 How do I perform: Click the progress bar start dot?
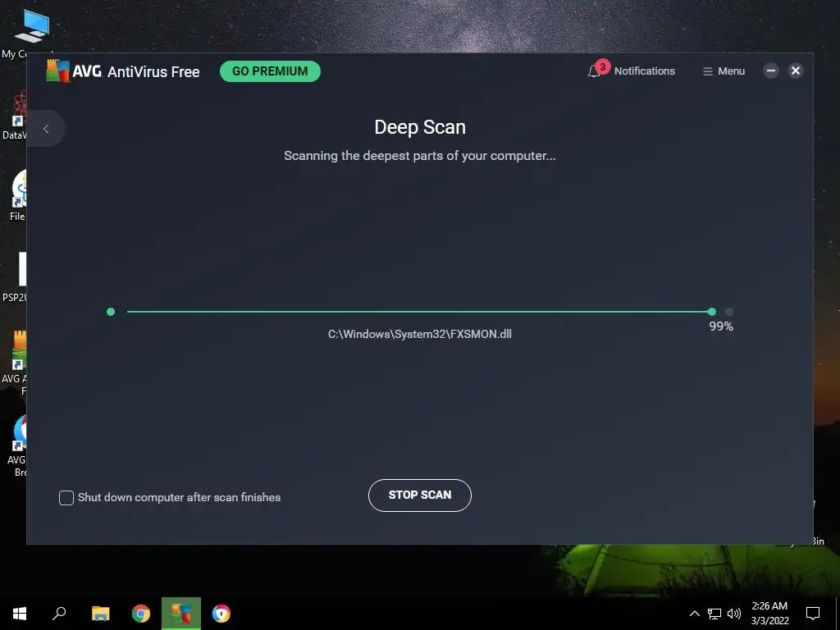click(x=111, y=312)
